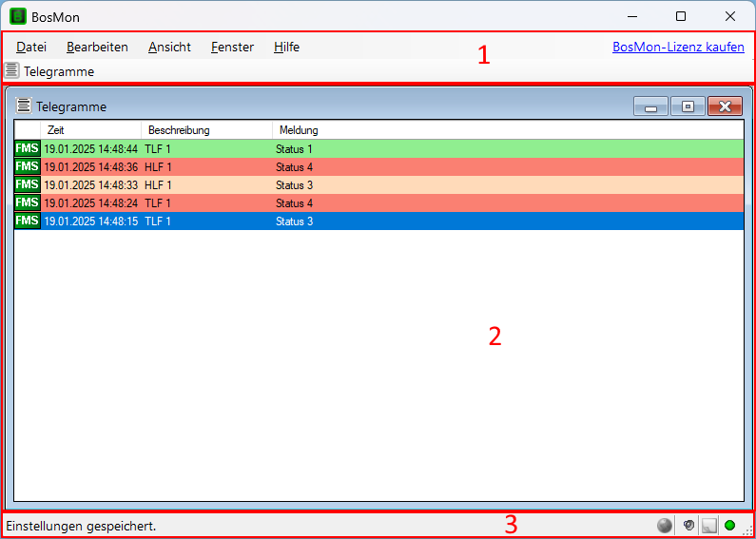
Task: Click the FMS icon of the 14:48:24 telegram
Action: (x=28, y=203)
